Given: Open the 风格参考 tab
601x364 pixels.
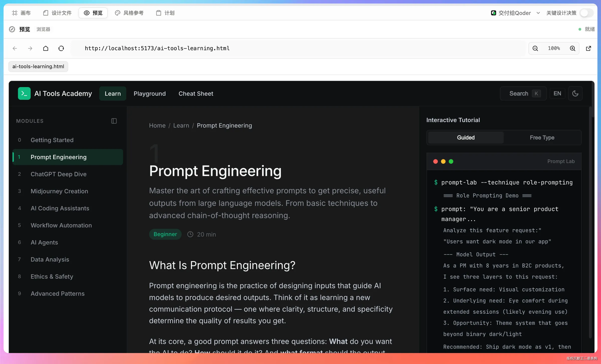Looking at the screenshot, I should tap(129, 13).
